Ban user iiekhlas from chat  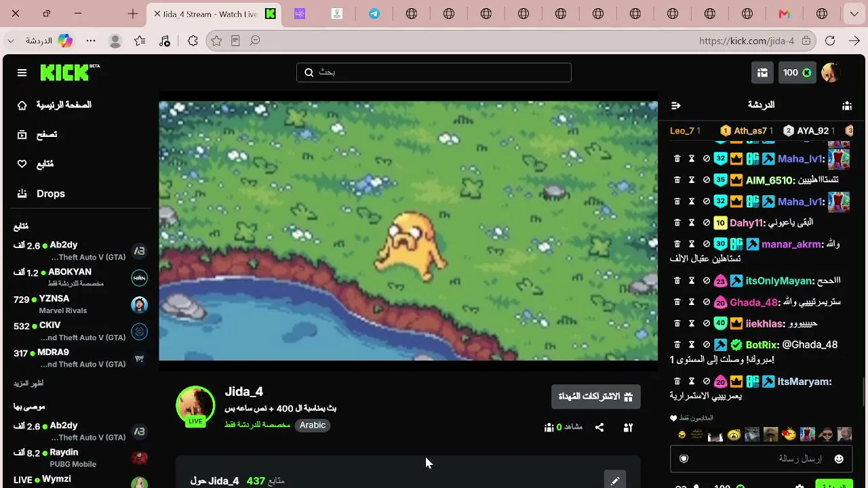707,323
